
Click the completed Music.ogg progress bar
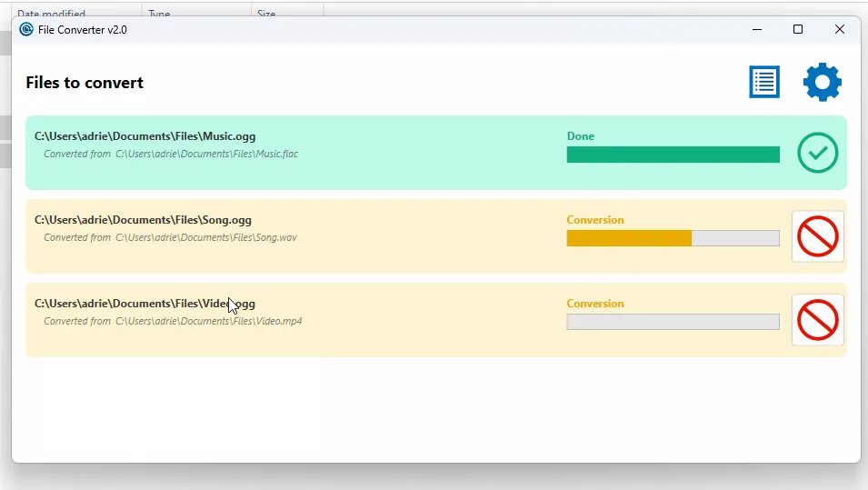pyautogui.click(x=673, y=155)
